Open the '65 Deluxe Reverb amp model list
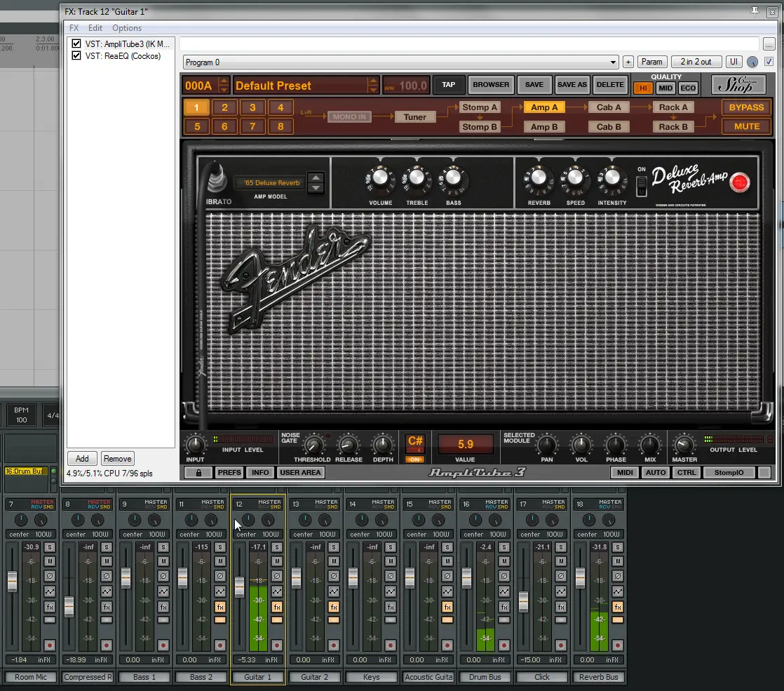This screenshot has height=691, width=784. point(271,182)
